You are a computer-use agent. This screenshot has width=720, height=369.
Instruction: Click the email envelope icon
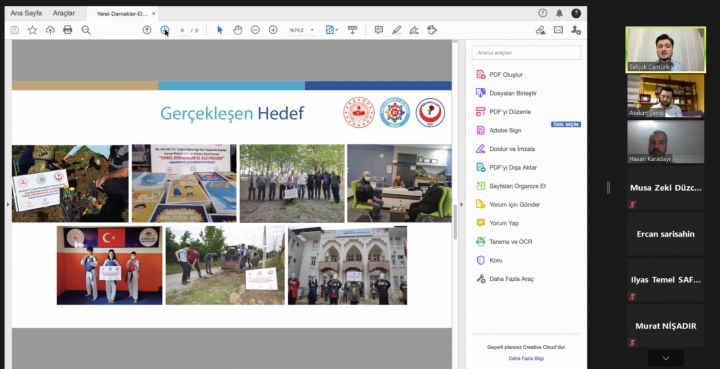click(x=558, y=30)
